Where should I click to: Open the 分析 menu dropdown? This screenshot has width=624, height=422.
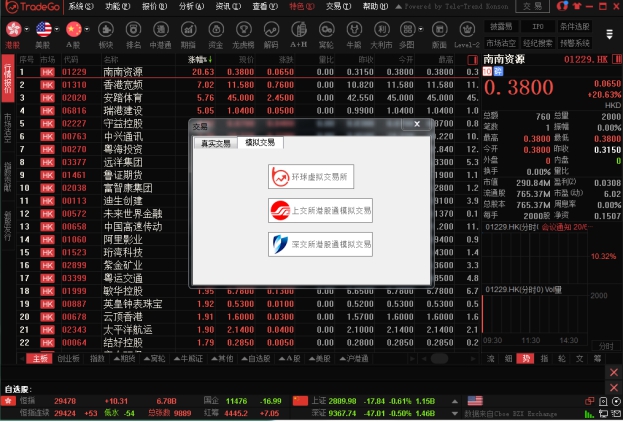(x=190, y=6)
